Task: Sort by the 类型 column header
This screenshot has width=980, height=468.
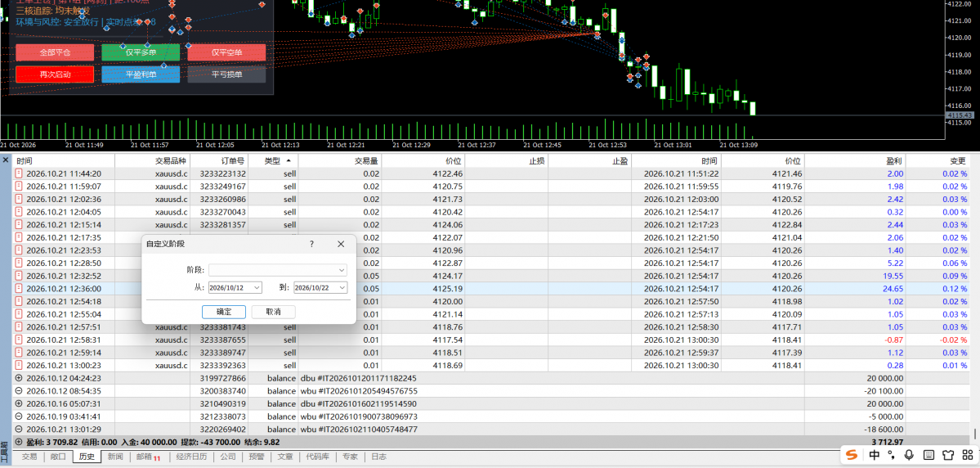Action: point(273,161)
